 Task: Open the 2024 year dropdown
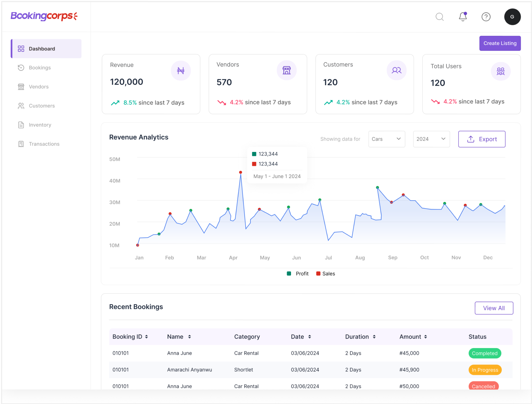pyautogui.click(x=431, y=139)
